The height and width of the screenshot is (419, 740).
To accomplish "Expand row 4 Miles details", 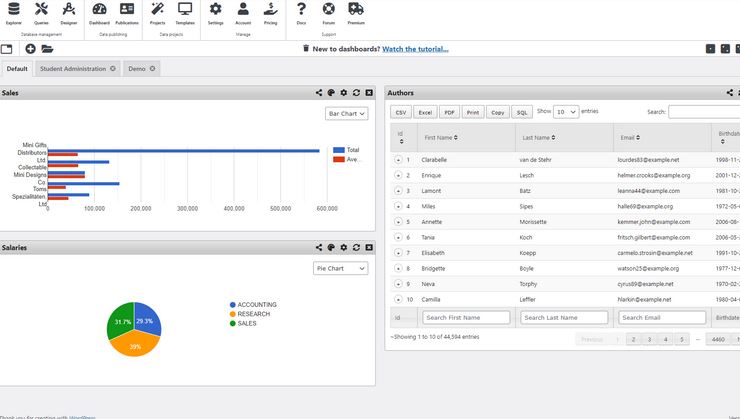I will (x=398, y=206).
